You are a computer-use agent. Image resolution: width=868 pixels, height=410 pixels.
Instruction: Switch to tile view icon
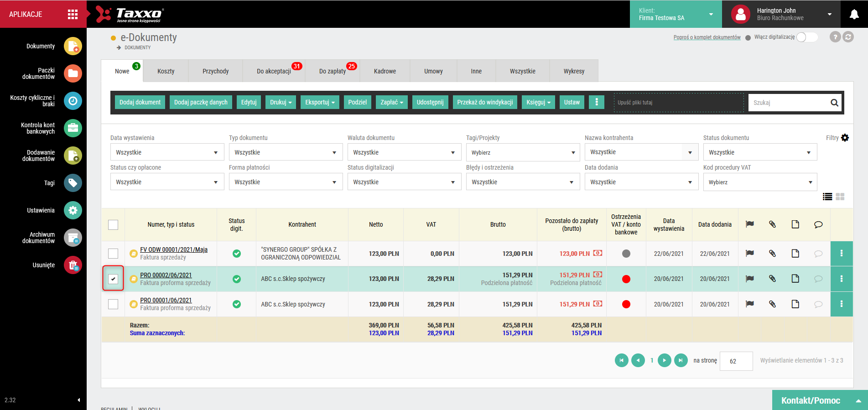point(840,197)
